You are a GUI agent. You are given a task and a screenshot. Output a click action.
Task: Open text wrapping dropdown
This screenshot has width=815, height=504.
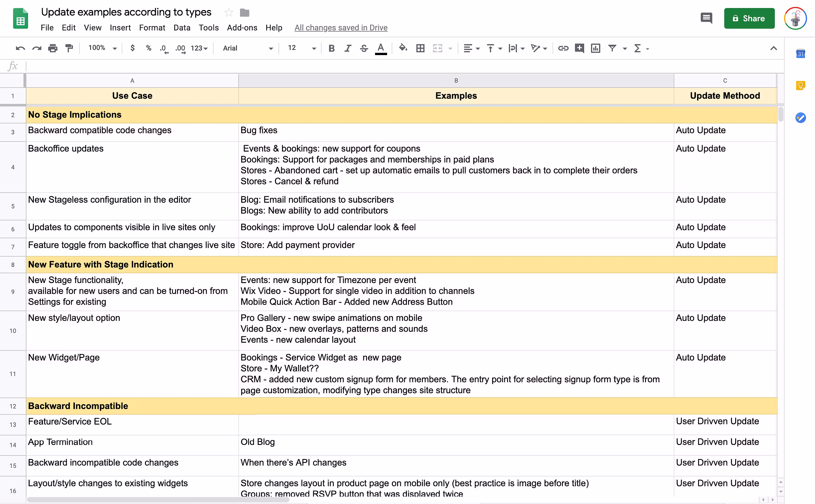click(x=517, y=48)
